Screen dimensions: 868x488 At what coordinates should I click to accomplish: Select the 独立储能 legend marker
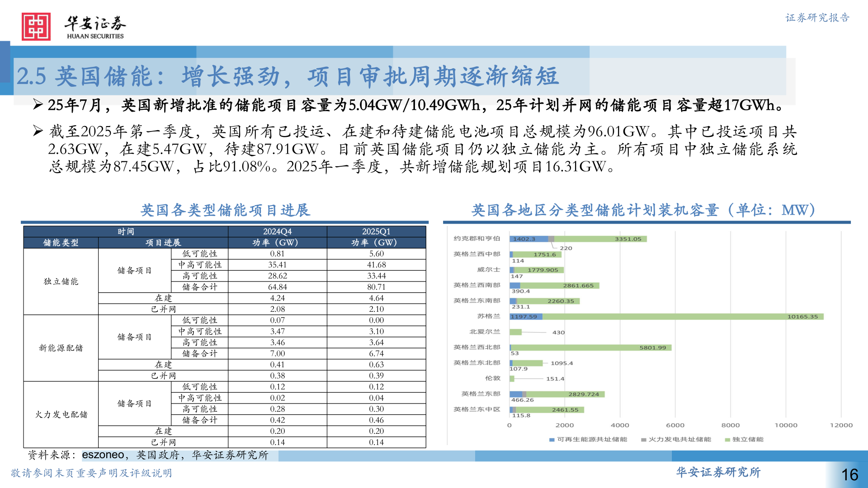pos(727,439)
